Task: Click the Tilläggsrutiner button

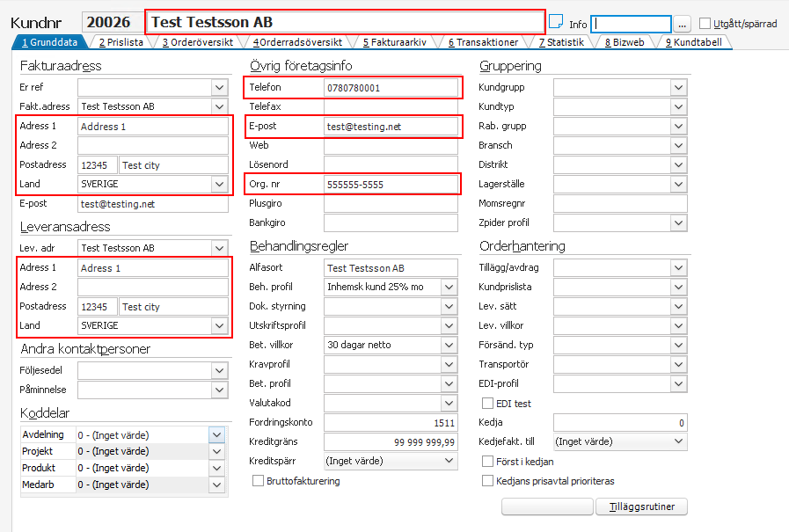Action: [641, 507]
